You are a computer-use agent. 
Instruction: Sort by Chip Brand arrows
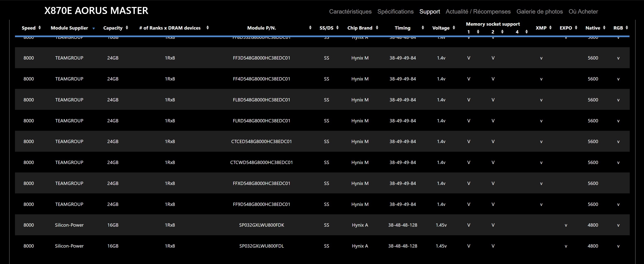(377, 28)
